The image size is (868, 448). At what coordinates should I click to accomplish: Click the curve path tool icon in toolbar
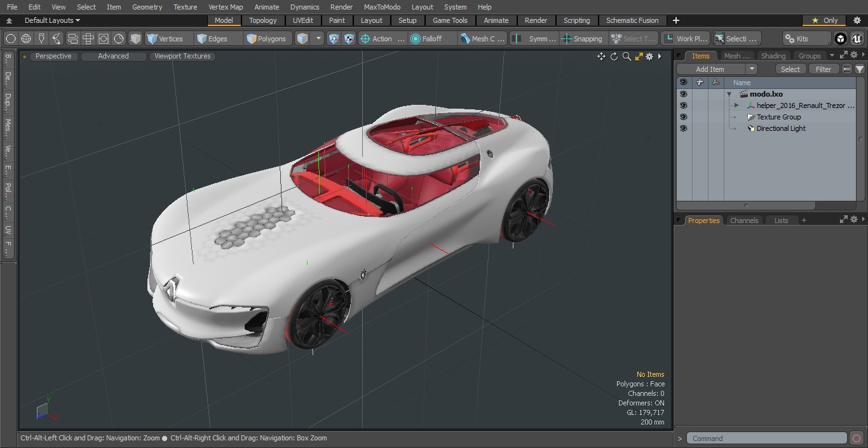(x=57, y=39)
